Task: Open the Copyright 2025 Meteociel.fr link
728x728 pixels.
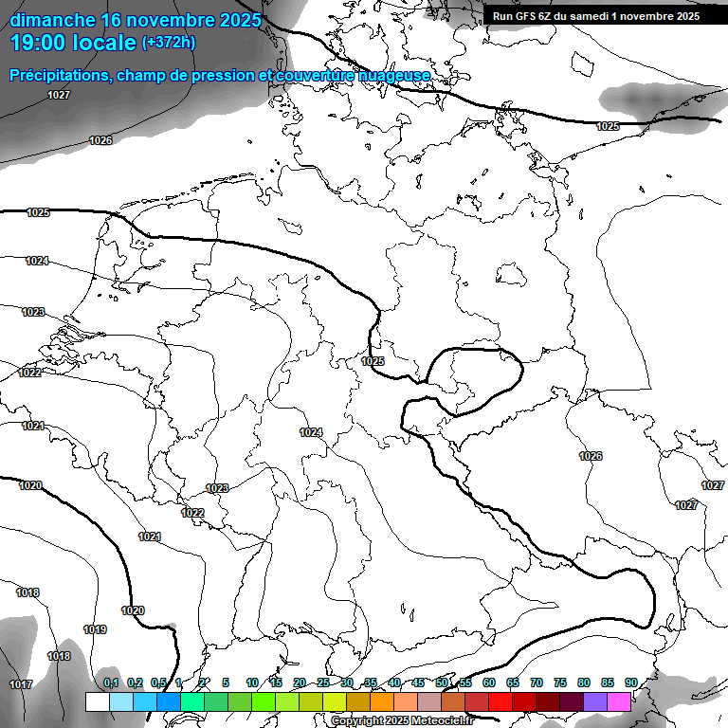Action: pyautogui.click(x=402, y=721)
